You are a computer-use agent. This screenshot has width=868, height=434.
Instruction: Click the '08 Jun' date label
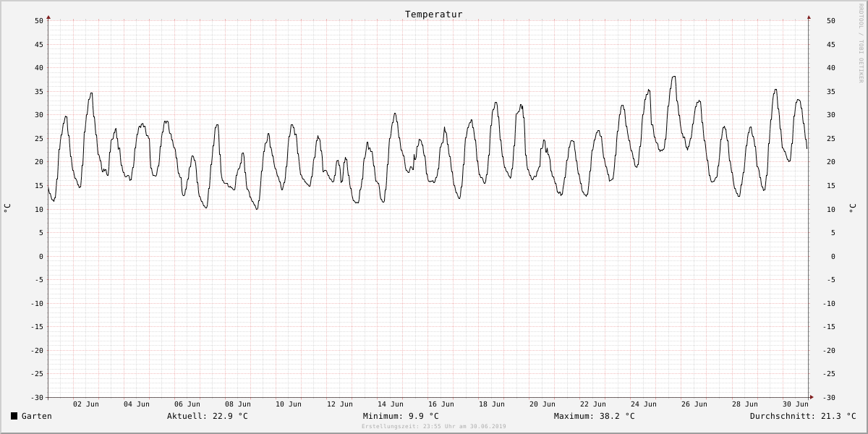238,404
